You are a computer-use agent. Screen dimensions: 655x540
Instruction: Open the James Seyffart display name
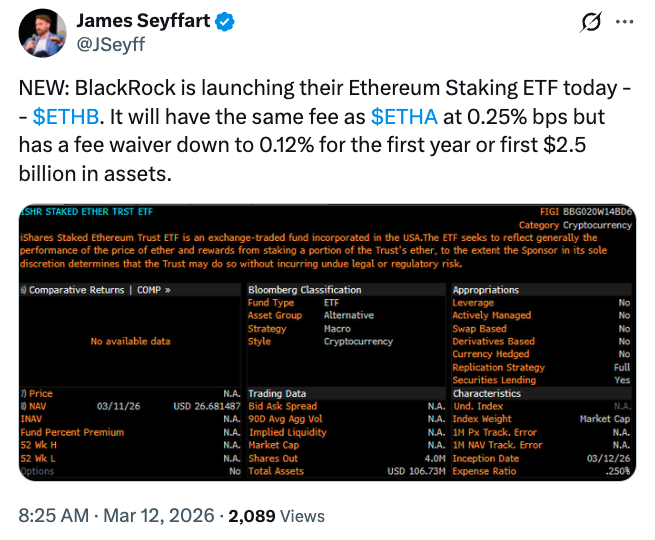click(x=142, y=20)
